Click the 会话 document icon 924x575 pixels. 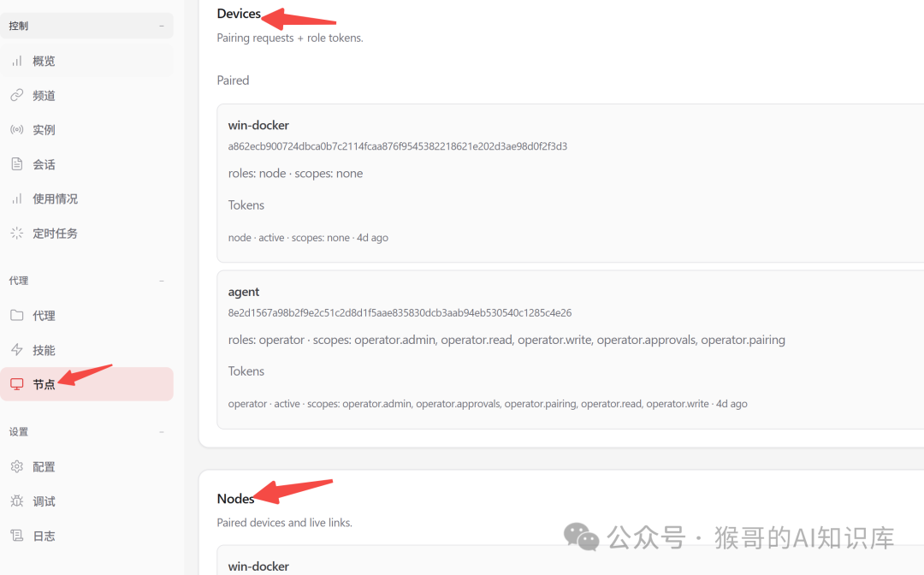tap(17, 163)
